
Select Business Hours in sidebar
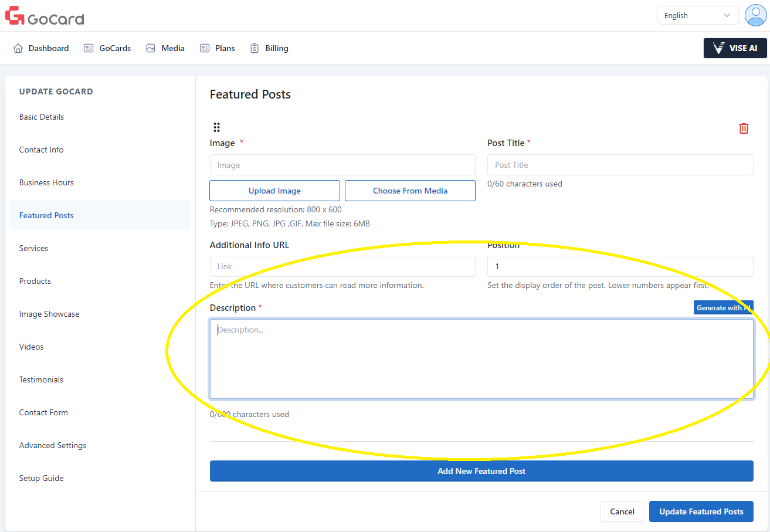[x=46, y=182]
